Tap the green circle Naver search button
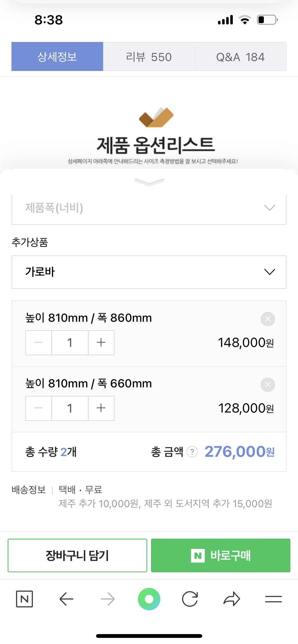The width and height of the screenshot is (298, 644). [149, 599]
